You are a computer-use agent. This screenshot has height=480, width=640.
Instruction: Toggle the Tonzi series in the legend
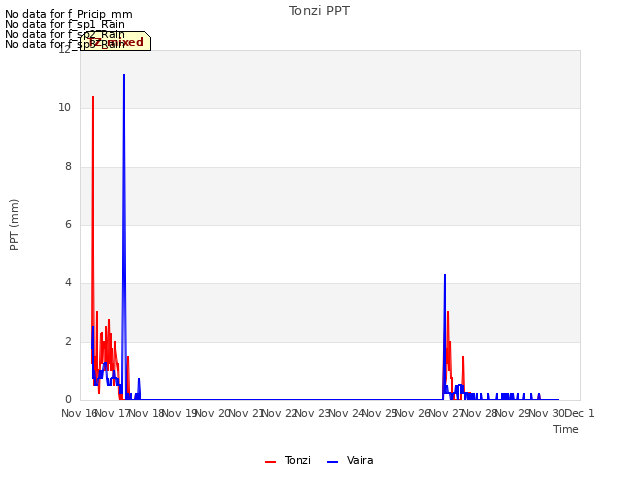click(x=288, y=460)
